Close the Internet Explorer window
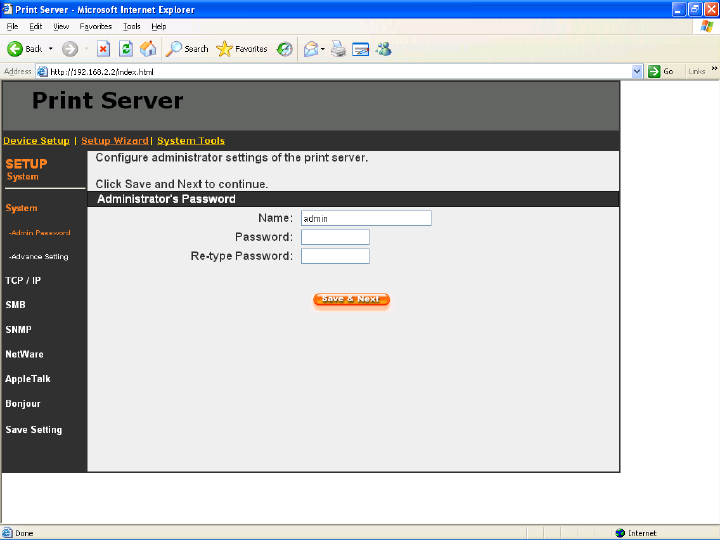720x540 pixels. tap(711, 9)
